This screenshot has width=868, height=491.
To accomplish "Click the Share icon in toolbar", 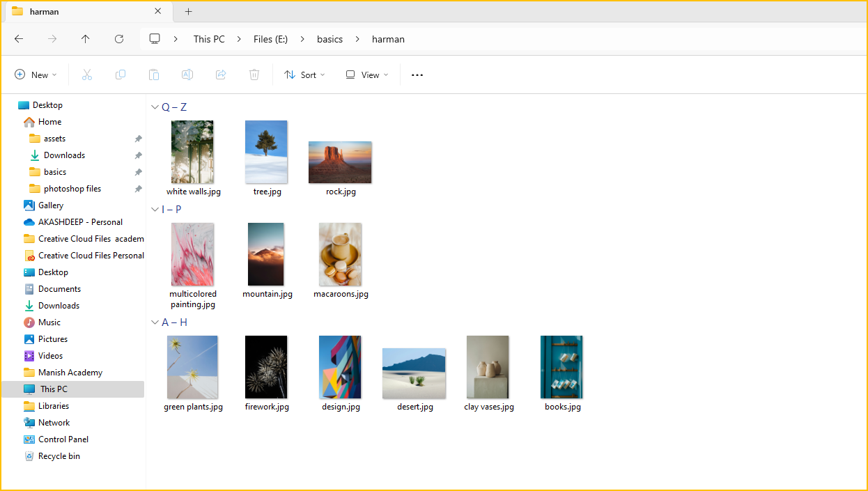I will 221,75.
